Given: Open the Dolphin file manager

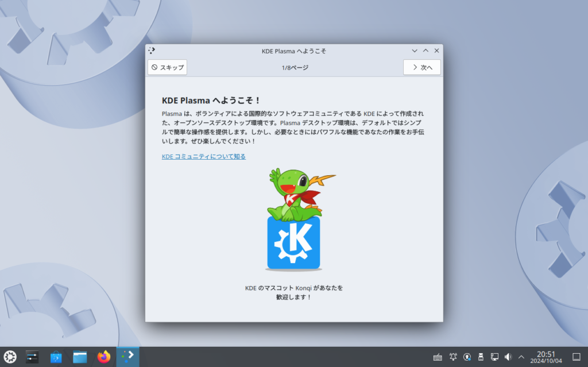Looking at the screenshot, I should [80, 357].
